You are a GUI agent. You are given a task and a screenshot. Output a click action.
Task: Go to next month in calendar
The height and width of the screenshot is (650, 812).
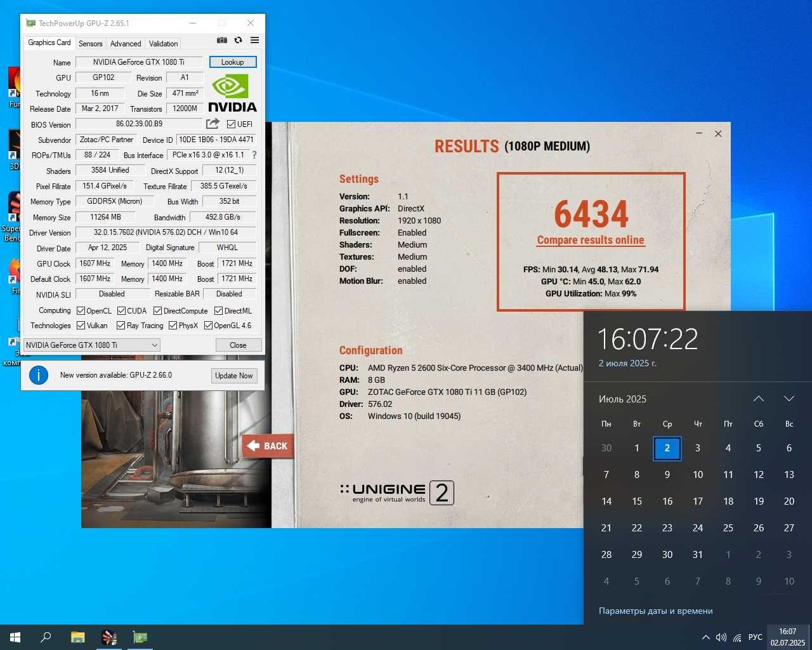tap(789, 399)
